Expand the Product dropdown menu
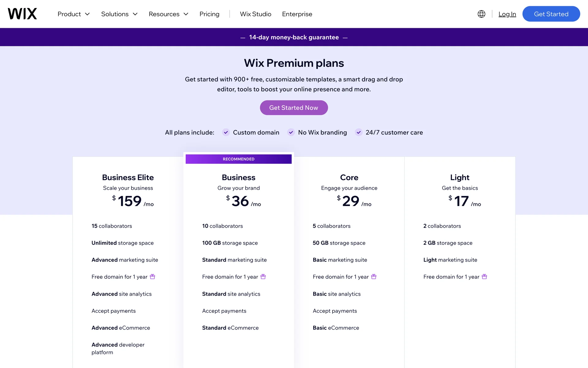Image resolution: width=588 pixels, height=368 pixels. [73, 14]
